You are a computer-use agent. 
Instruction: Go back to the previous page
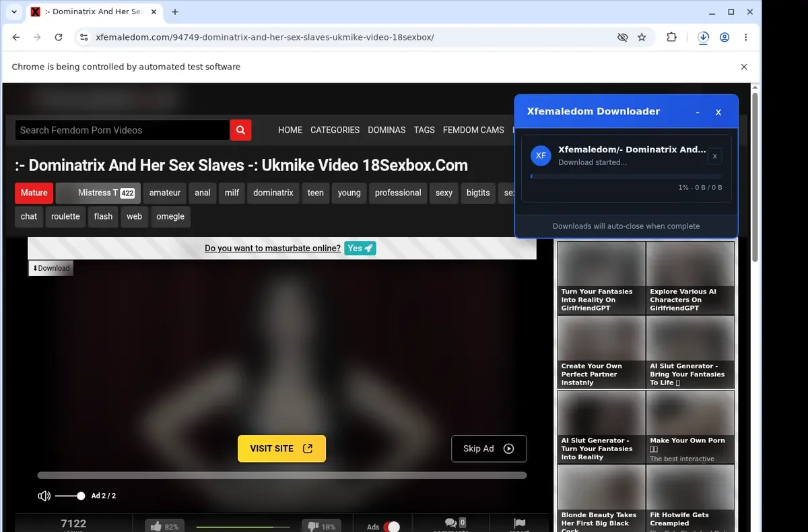(16, 37)
